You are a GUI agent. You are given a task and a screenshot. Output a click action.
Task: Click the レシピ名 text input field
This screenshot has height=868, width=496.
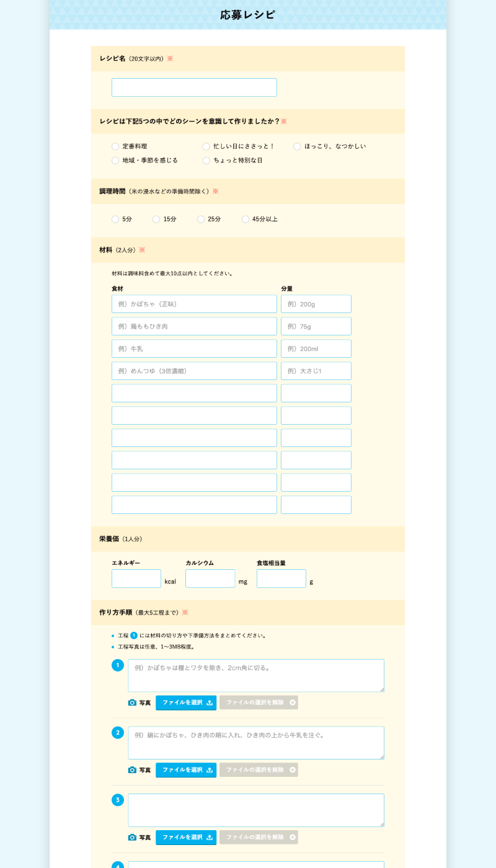click(x=194, y=87)
